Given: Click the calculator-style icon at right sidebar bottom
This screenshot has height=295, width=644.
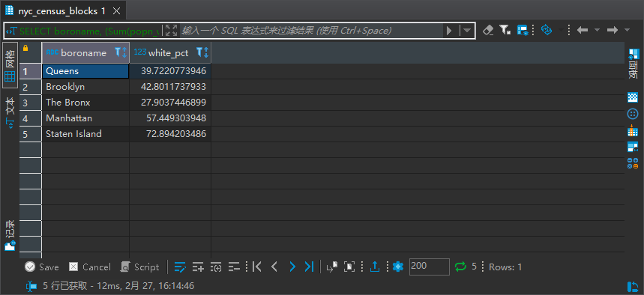Looking at the screenshot, I should coord(633,163).
